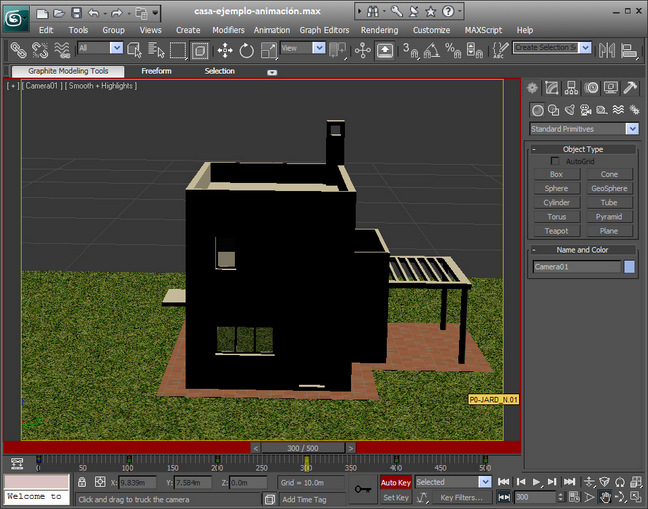Click the Space Warps category icon
The width and height of the screenshot is (648, 509).
tap(617, 110)
